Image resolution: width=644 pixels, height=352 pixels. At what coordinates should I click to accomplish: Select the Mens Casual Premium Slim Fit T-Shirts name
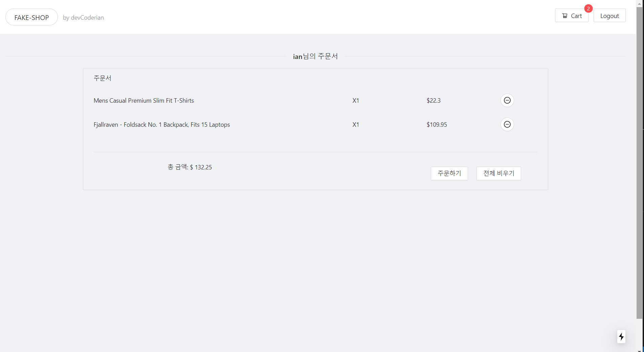click(x=143, y=100)
